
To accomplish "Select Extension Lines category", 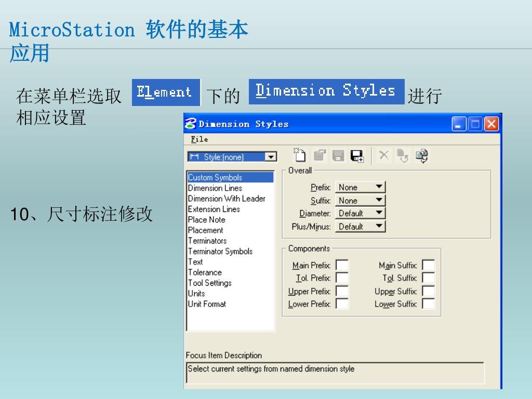I will [230, 209].
